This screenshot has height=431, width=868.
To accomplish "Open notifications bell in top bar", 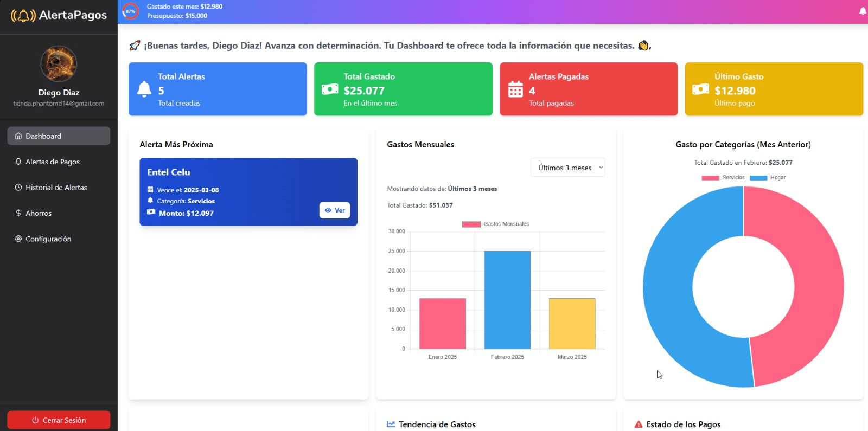I will pos(863,11).
